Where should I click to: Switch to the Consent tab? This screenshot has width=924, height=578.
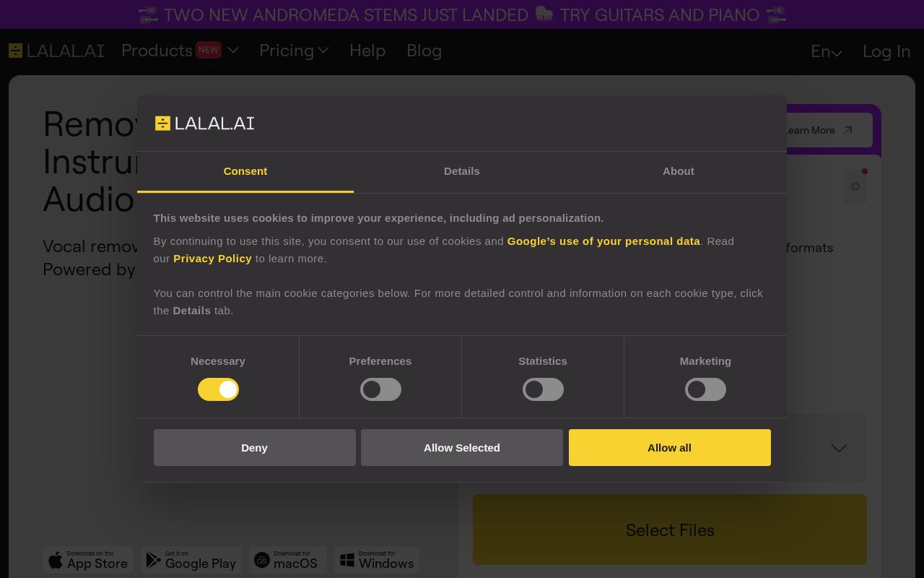coord(245,171)
